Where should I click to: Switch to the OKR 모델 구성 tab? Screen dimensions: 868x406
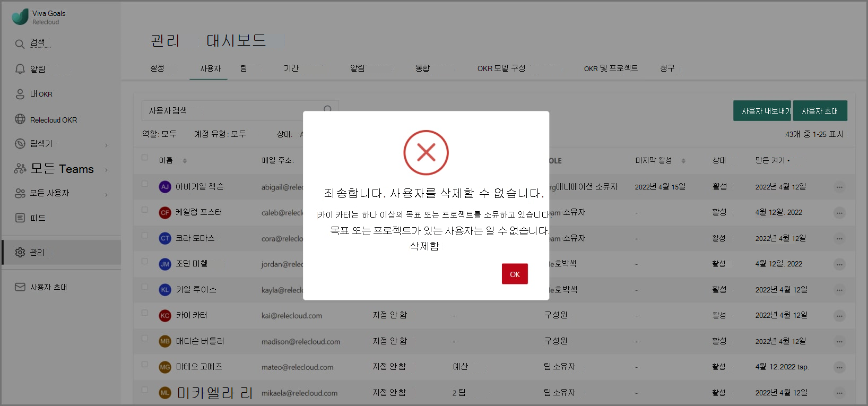pos(501,68)
